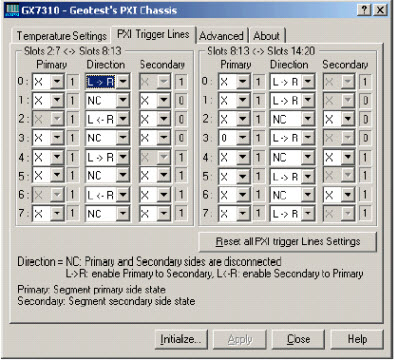Open line 0 Primary dropdown in Slots 8:13 to 14:20 group
This screenshot has height=360, width=395.
point(234,82)
